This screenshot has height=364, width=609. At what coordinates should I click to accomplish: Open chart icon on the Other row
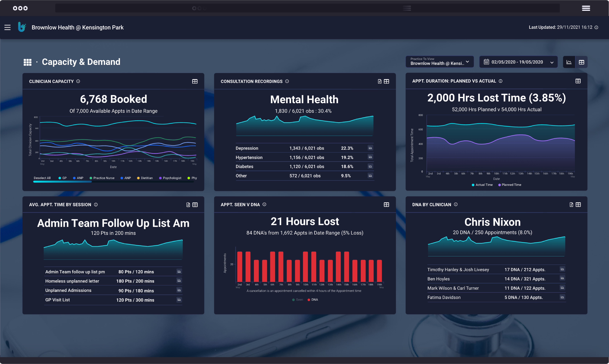point(370,175)
